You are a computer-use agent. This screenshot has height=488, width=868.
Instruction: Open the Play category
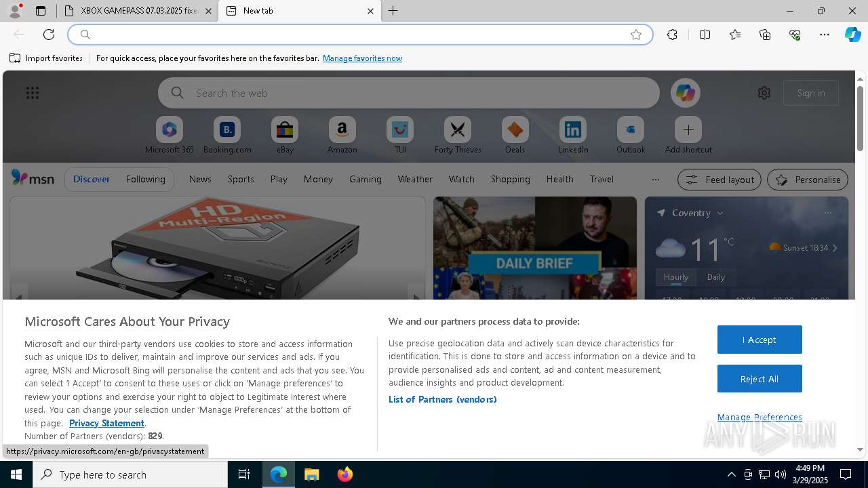coord(279,179)
